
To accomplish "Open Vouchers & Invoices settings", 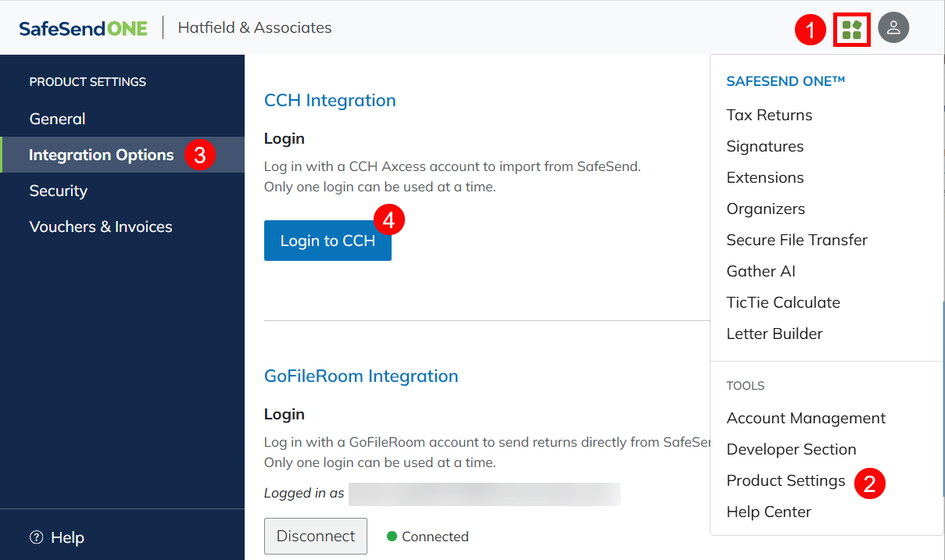I will (x=100, y=226).
